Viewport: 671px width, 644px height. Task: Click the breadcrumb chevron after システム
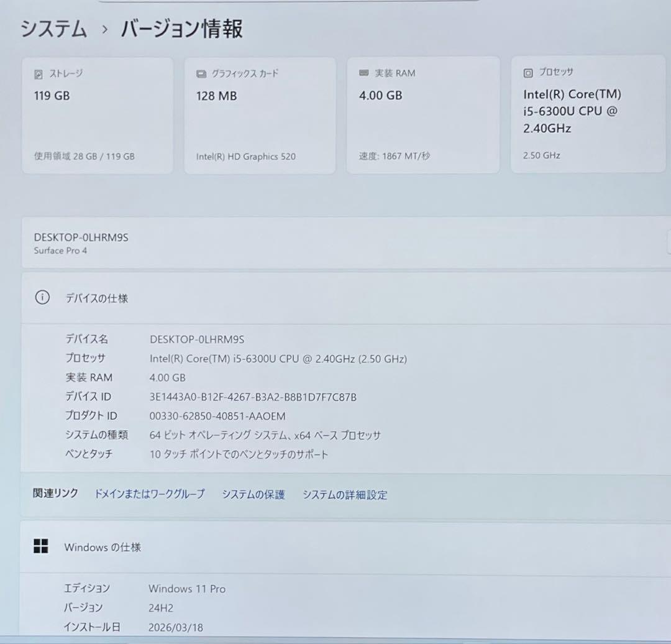105,30
